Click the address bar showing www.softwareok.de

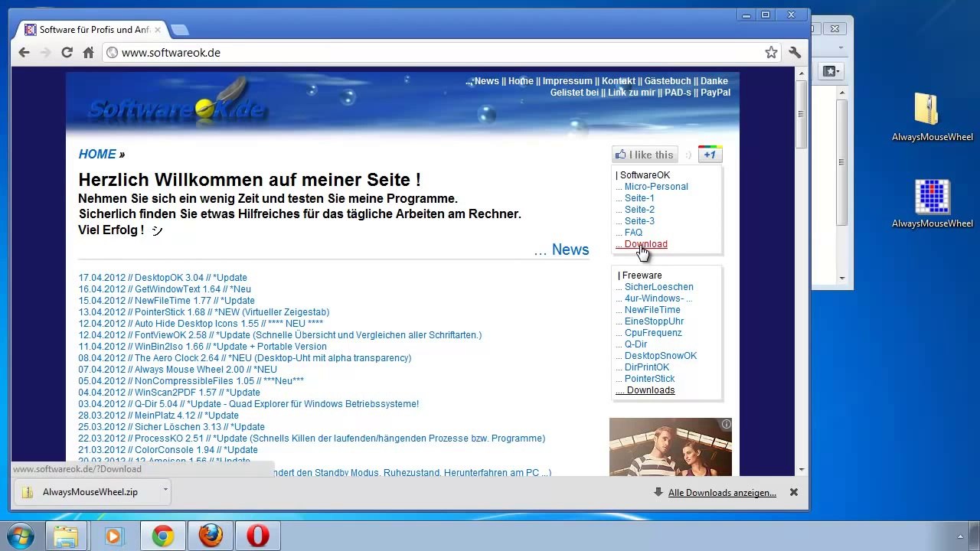(440, 53)
